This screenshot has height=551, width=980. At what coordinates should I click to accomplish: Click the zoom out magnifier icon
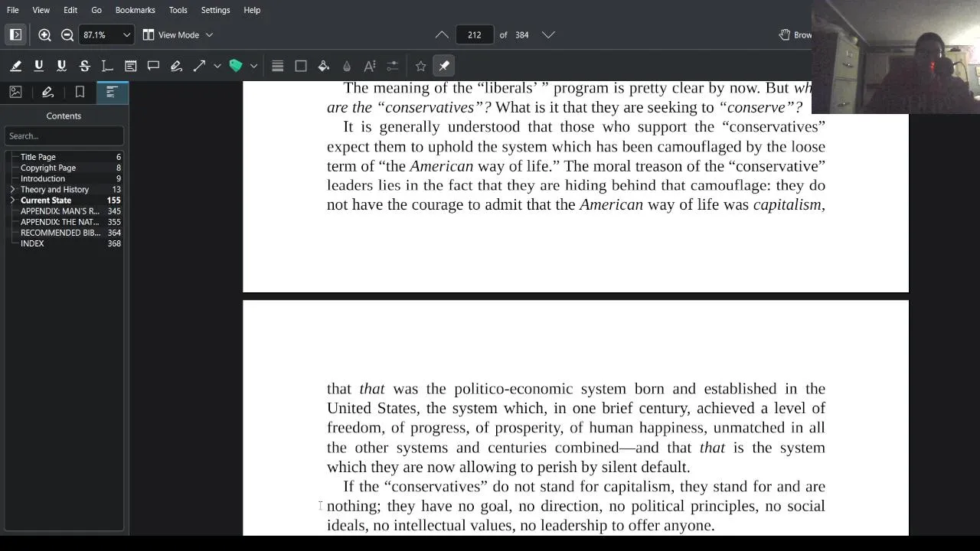pos(67,34)
